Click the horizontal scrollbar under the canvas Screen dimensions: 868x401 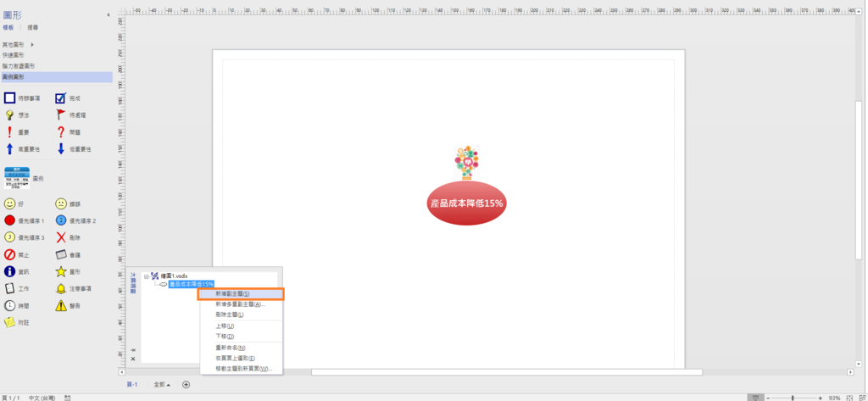(507, 372)
